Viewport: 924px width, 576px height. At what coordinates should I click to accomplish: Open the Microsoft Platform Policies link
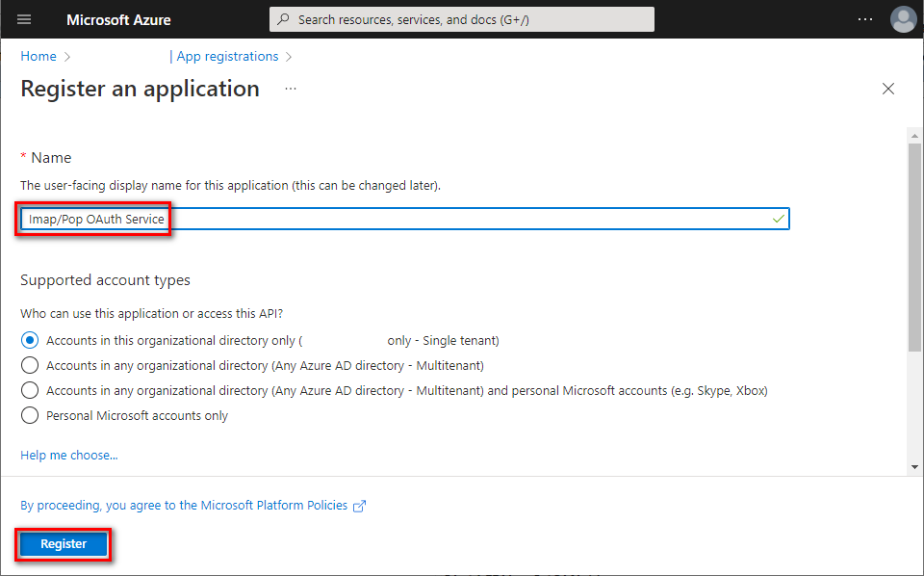184,506
